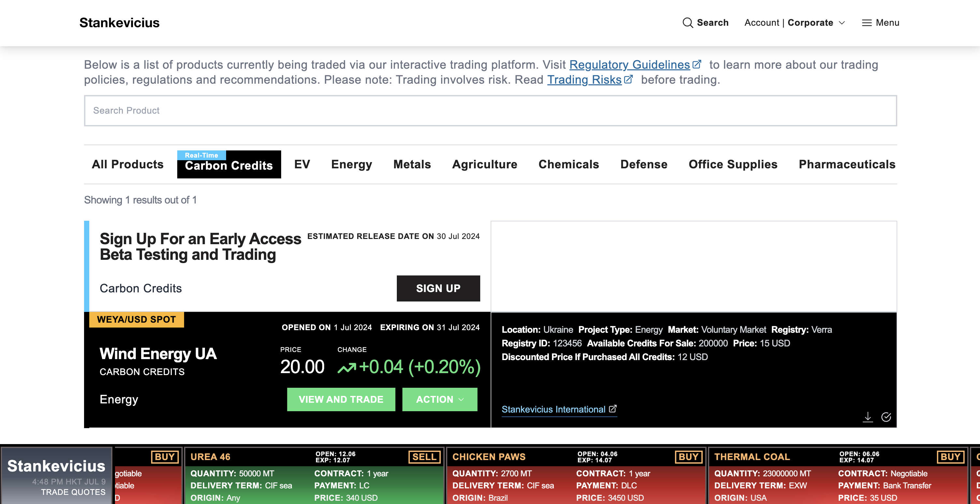The height and width of the screenshot is (504, 980).
Task: Open the Chemicals tab
Action: click(x=569, y=164)
